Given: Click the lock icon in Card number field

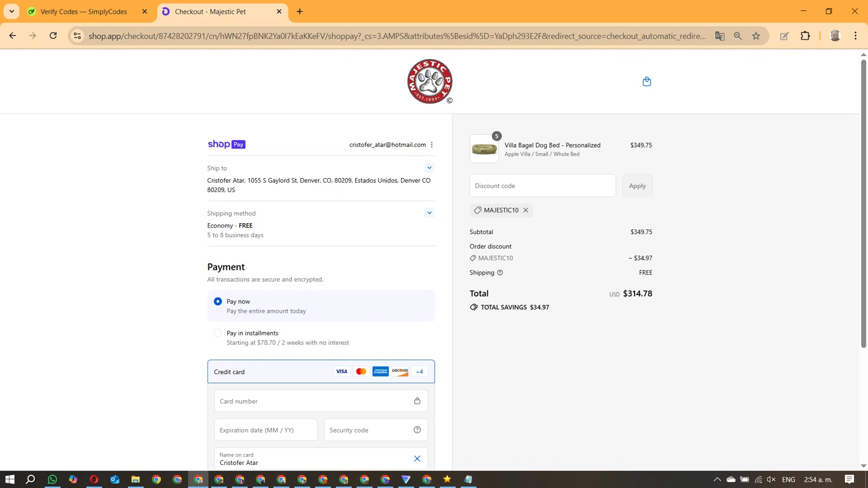Looking at the screenshot, I should pos(417,401).
